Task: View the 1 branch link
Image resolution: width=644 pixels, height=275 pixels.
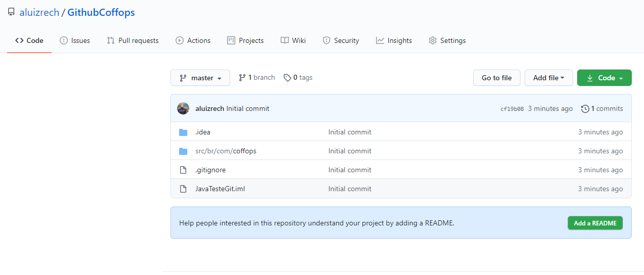Action: [x=257, y=78]
